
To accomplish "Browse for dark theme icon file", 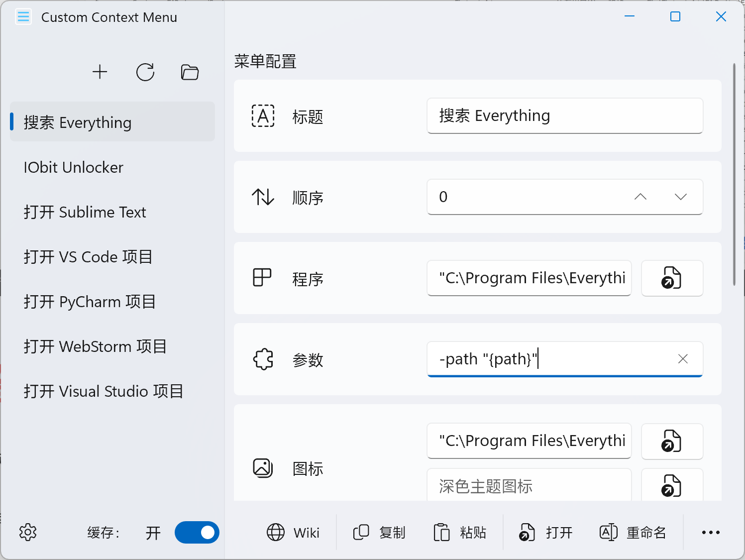I will [671, 486].
